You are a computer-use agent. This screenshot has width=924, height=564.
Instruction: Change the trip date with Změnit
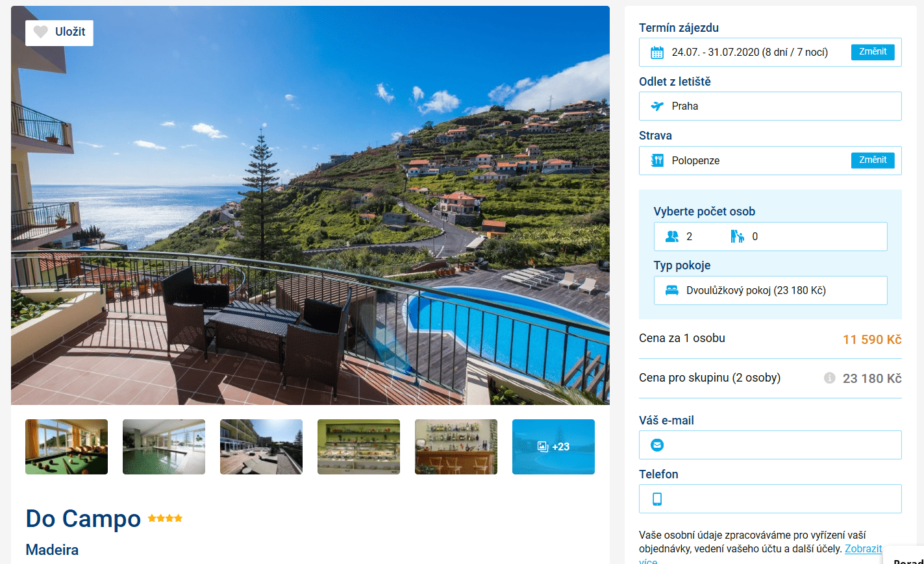873,52
